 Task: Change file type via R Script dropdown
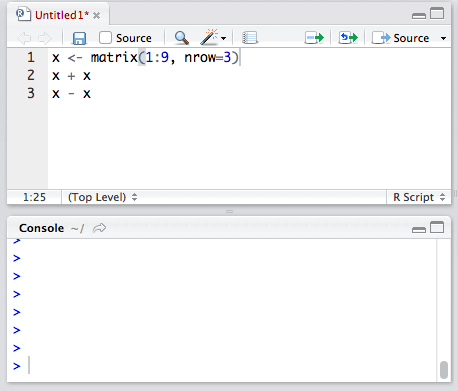pos(419,197)
